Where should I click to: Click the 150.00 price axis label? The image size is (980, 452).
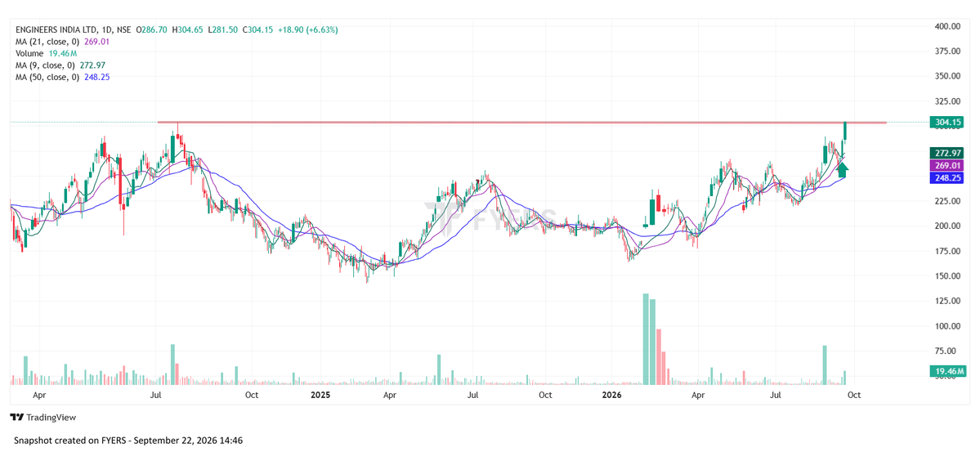pos(947,276)
